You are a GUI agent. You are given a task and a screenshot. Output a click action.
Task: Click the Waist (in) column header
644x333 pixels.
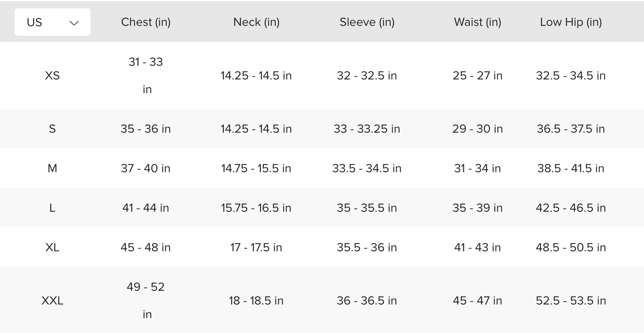(477, 22)
